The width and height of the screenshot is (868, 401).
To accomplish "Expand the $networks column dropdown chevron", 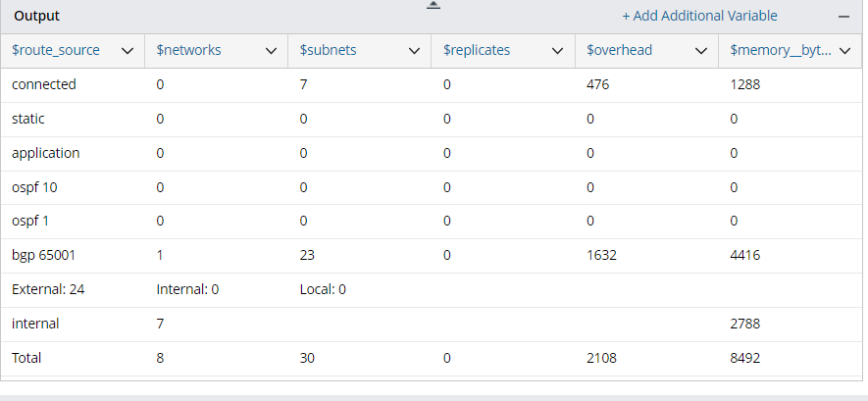I will (271, 51).
